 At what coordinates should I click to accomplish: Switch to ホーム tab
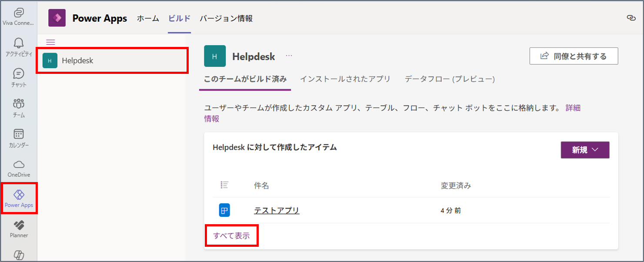pyautogui.click(x=148, y=18)
